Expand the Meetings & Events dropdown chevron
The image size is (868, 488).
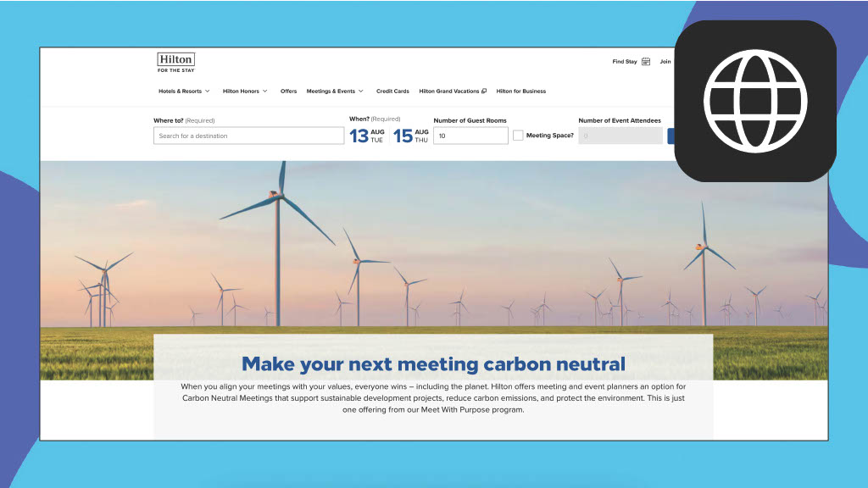pos(361,91)
